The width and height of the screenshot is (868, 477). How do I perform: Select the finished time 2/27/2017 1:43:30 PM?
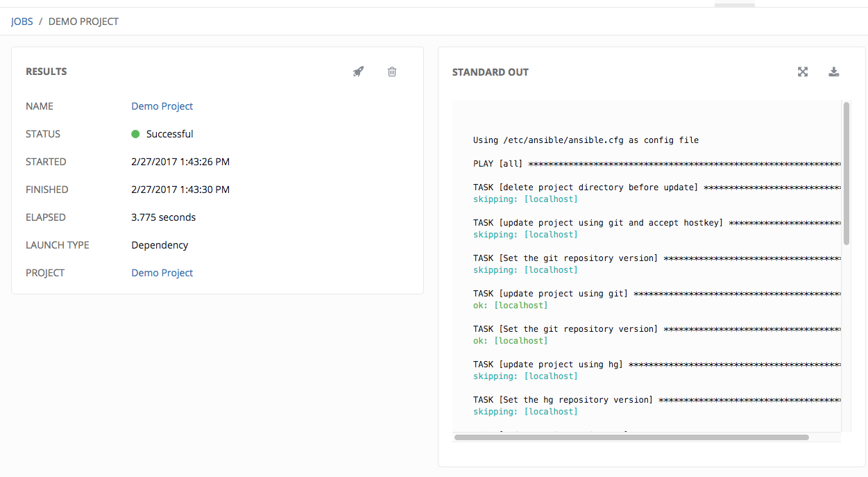[180, 190]
